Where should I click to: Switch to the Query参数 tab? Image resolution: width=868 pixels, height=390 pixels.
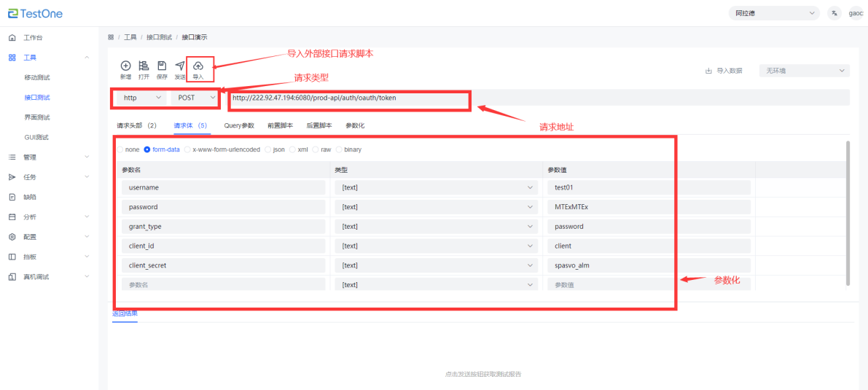tap(239, 125)
